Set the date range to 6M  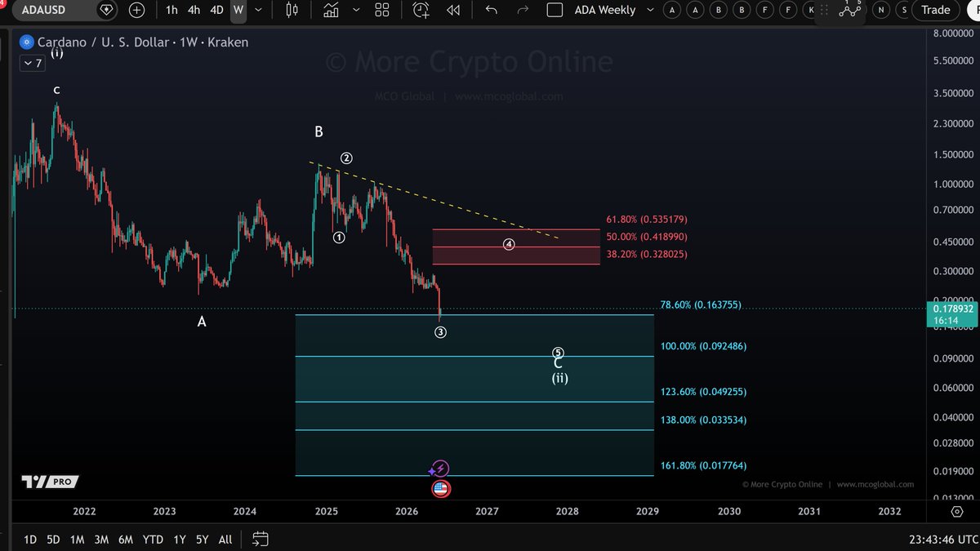(126, 540)
